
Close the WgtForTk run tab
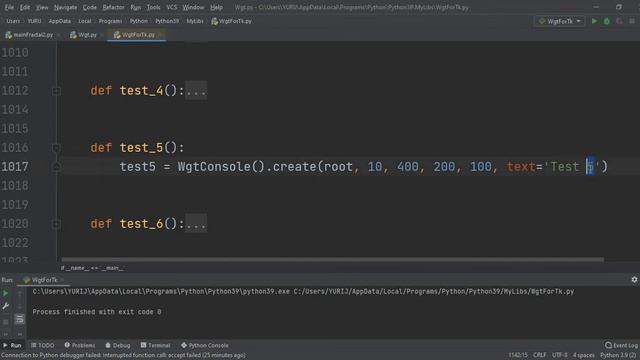point(62,280)
